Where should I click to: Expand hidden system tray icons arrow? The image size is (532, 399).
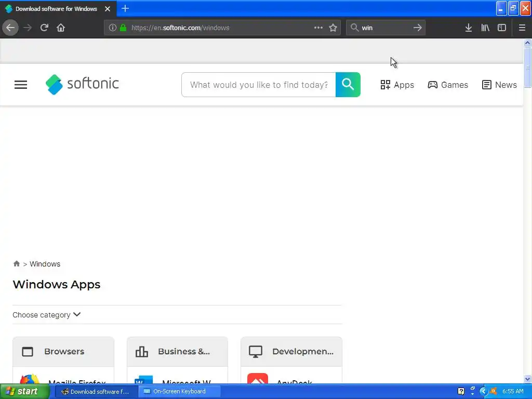[x=483, y=392]
